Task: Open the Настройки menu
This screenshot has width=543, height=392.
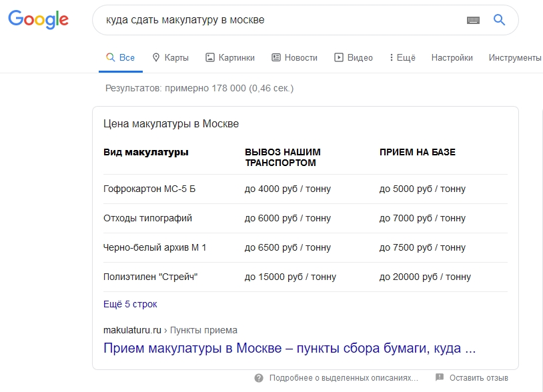Action: (x=453, y=58)
